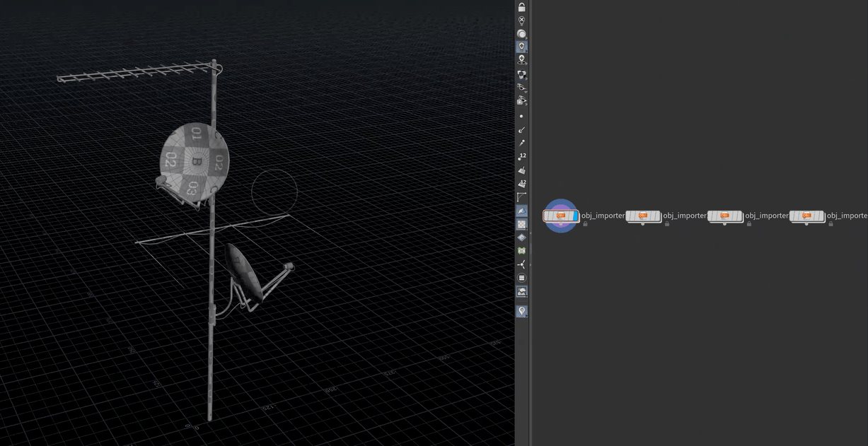Image resolution: width=868 pixels, height=446 pixels.
Task: Click the fourth obj_importer node body
Action: click(806, 216)
